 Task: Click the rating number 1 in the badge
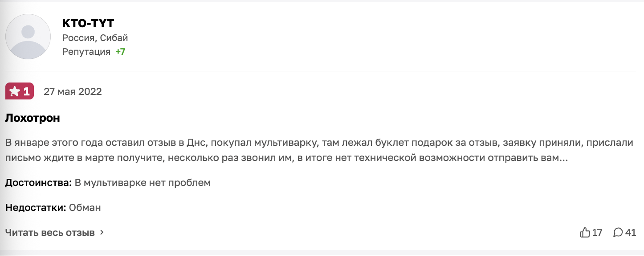[26, 92]
